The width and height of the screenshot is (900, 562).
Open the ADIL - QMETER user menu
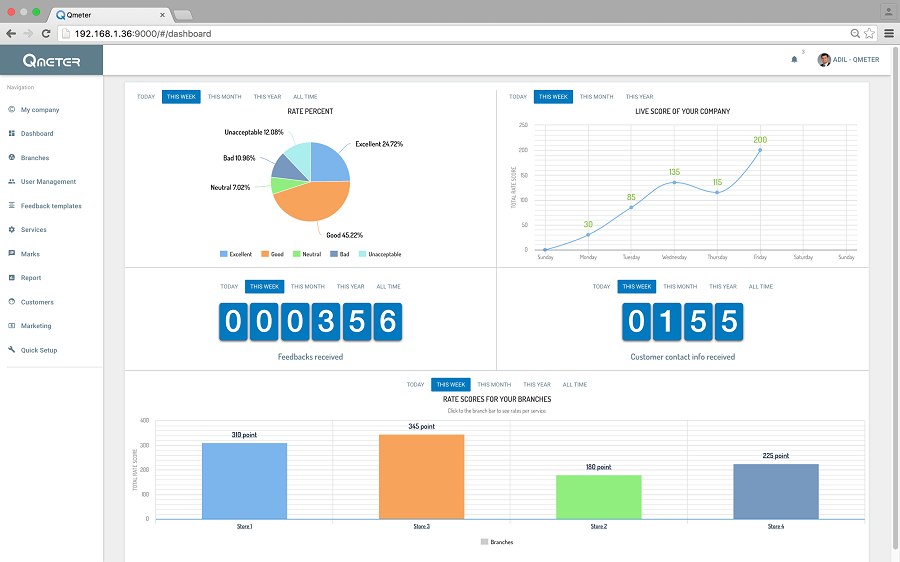point(848,60)
